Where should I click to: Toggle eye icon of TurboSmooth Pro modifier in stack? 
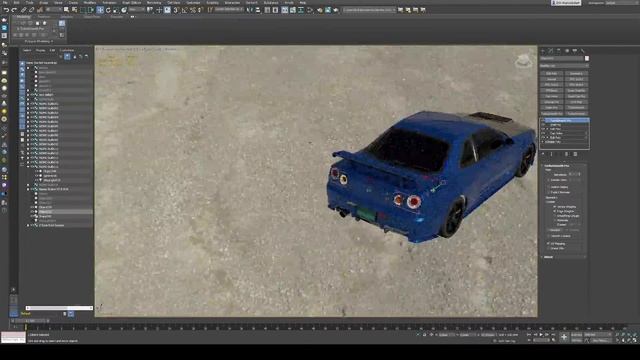543,120
